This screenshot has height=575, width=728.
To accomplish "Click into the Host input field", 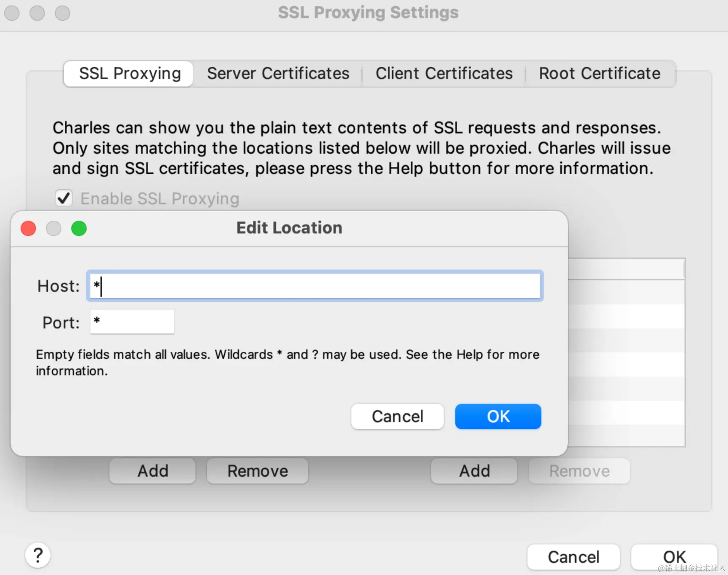I will [x=315, y=286].
